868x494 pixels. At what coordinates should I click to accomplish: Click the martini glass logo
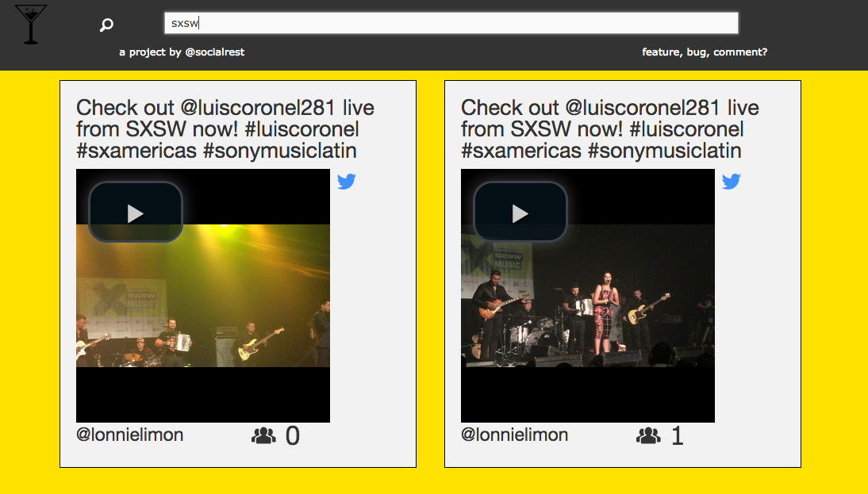31,24
